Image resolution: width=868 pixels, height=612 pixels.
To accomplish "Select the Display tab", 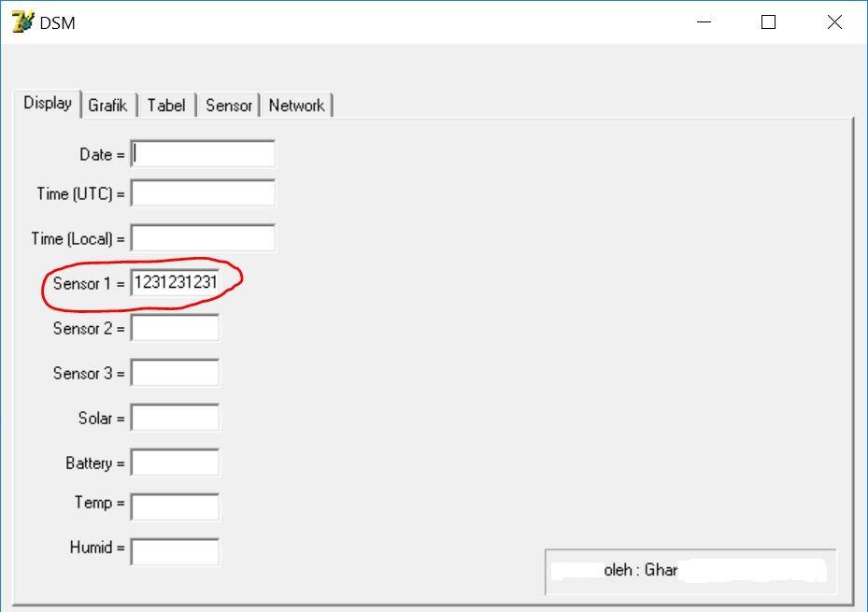I will coord(49,104).
